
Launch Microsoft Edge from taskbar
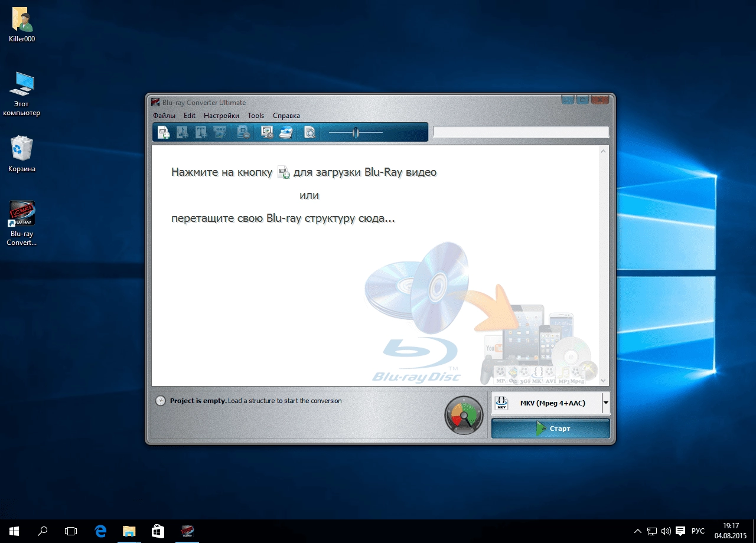click(x=100, y=531)
